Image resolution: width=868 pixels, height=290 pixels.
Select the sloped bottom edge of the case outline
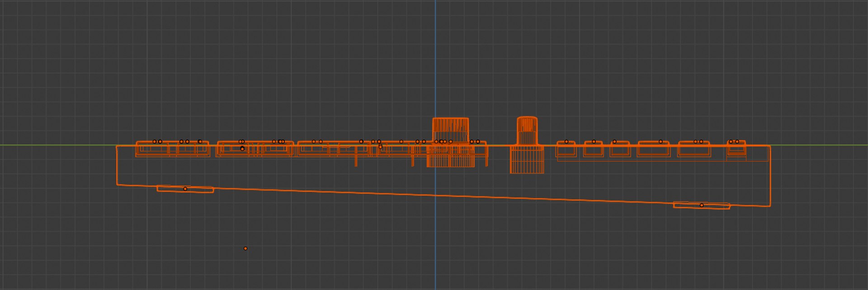[443, 195]
